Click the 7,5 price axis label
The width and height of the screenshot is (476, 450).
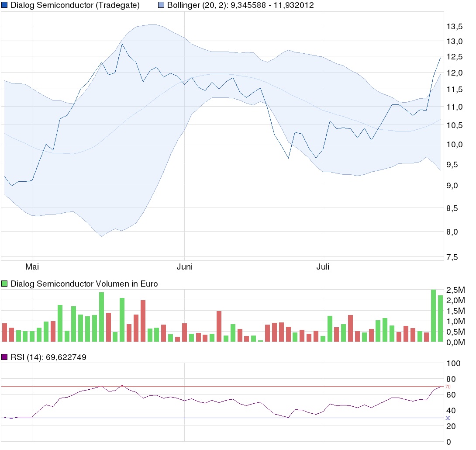pyautogui.click(x=452, y=257)
